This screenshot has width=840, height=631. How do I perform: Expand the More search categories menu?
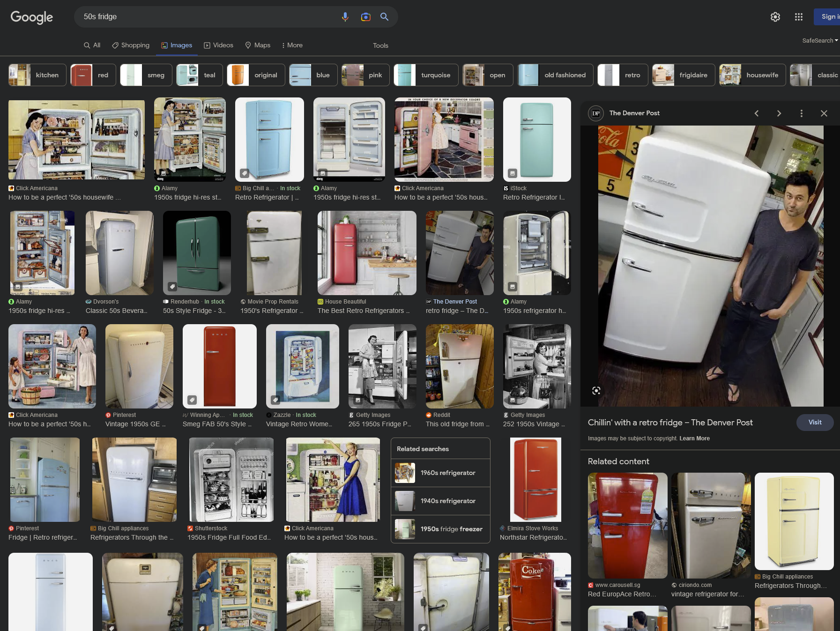[x=292, y=45]
